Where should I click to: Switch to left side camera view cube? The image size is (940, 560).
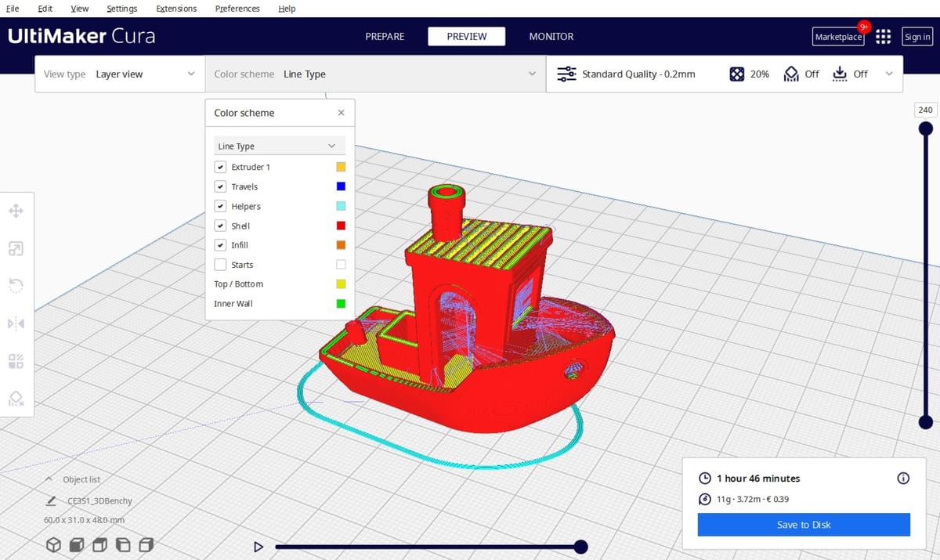pyautogui.click(x=123, y=544)
